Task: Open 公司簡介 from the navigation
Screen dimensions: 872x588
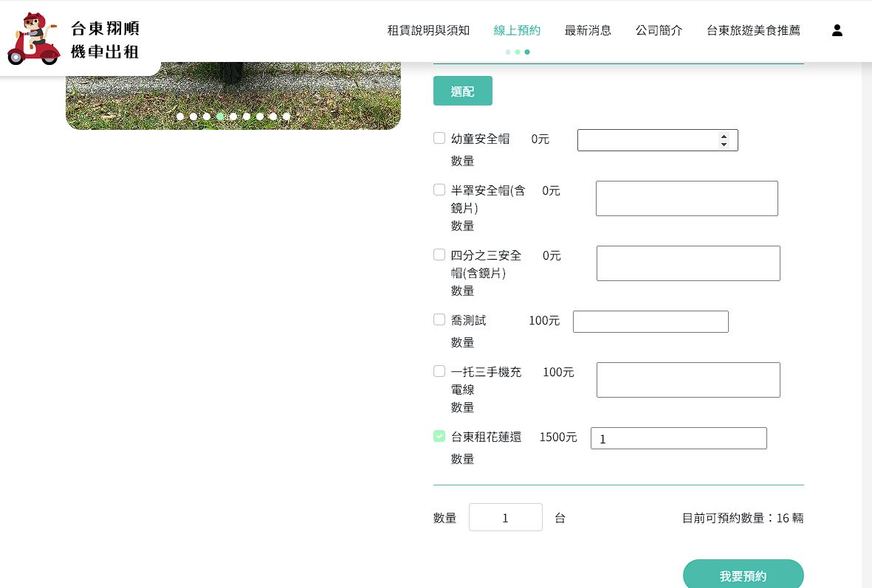Action: coord(659,30)
